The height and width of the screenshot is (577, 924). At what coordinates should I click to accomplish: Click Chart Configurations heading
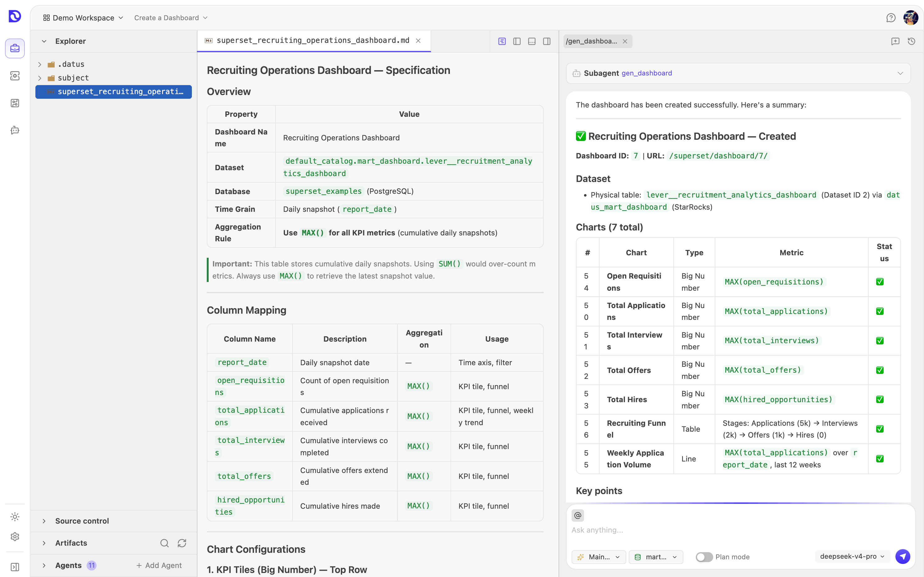[256, 549]
